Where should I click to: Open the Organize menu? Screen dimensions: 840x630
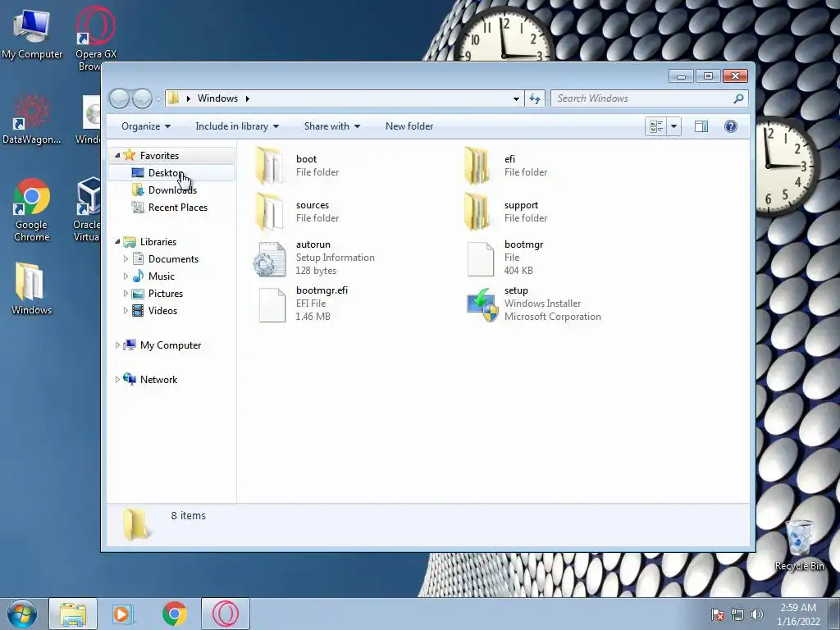click(146, 126)
